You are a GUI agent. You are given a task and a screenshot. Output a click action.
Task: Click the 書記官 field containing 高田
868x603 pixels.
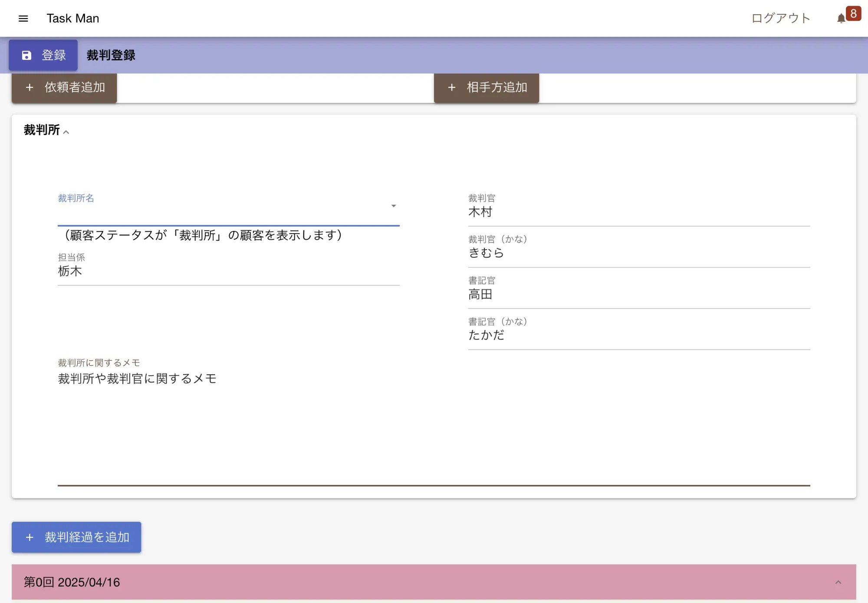tap(638, 294)
